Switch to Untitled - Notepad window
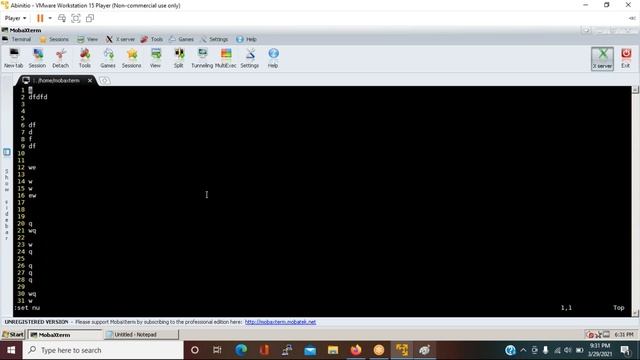Screen dimensions: 640x360 (x=141, y=335)
